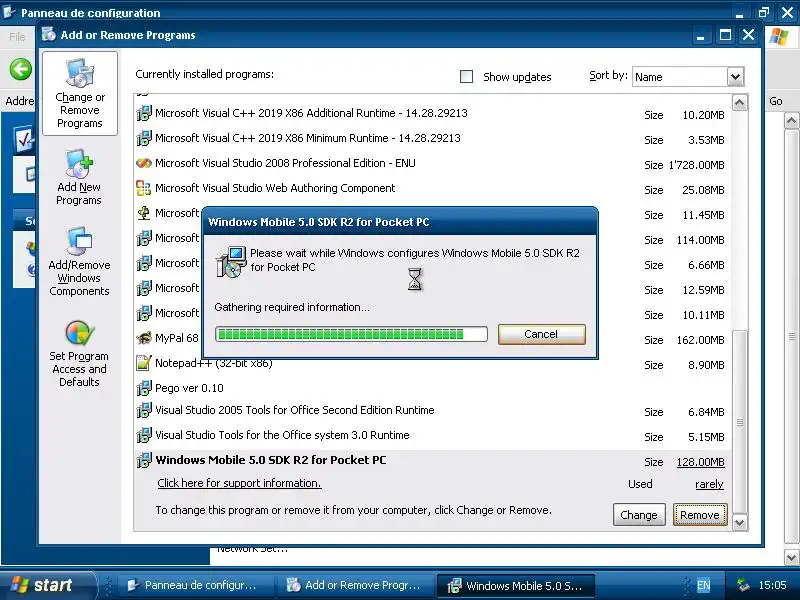800x600 pixels.
Task: Switch to Panneau de configuration taskbar button
Action: [195, 585]
